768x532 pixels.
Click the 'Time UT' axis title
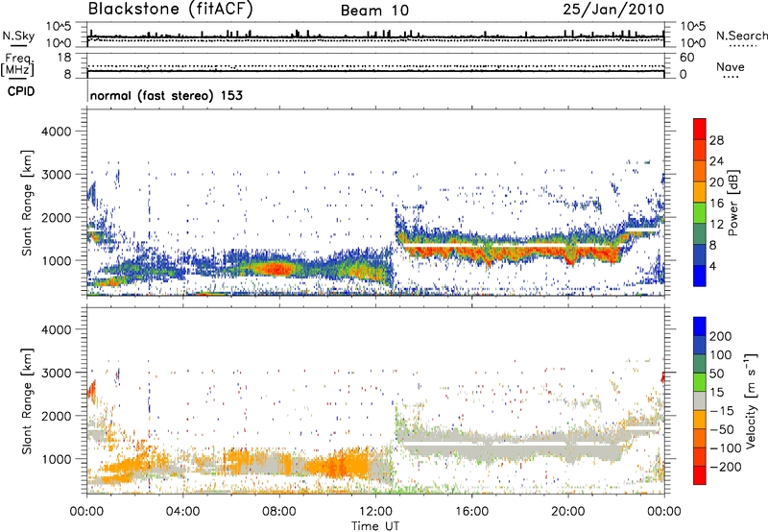pyautogui.click(x=375, y=525)
